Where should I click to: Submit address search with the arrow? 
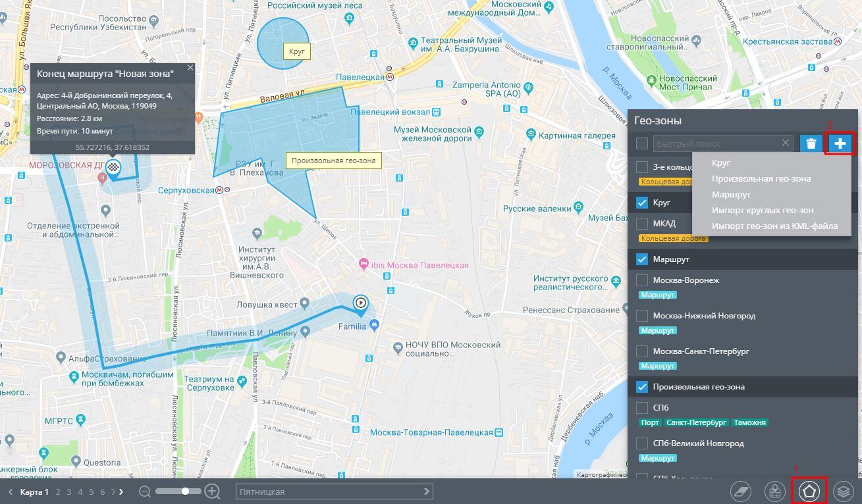pos(427,491)
